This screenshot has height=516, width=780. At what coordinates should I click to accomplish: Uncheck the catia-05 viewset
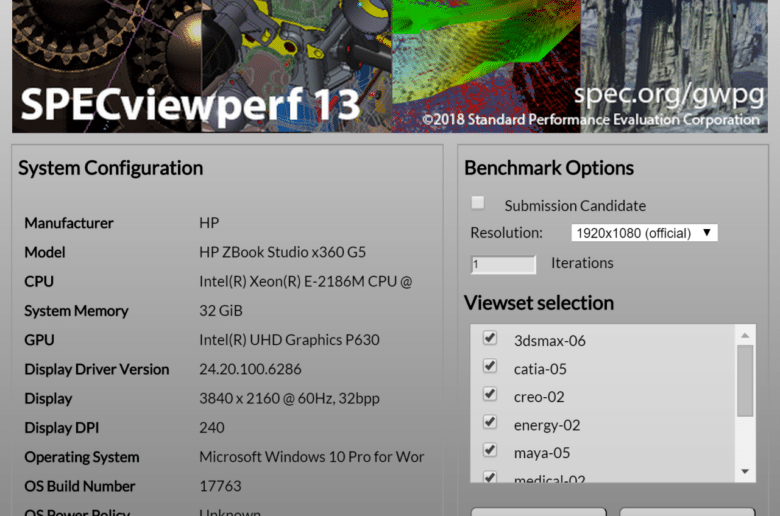(x=490, y=366)
